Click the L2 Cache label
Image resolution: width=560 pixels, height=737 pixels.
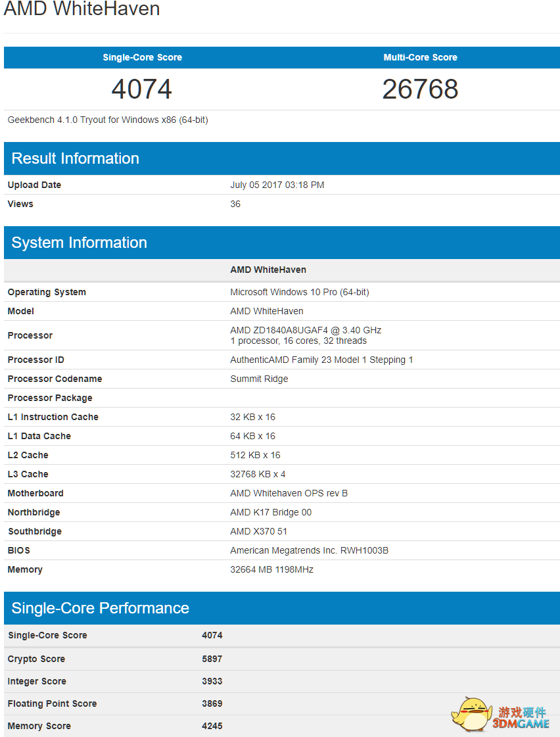tap(28, 455)
